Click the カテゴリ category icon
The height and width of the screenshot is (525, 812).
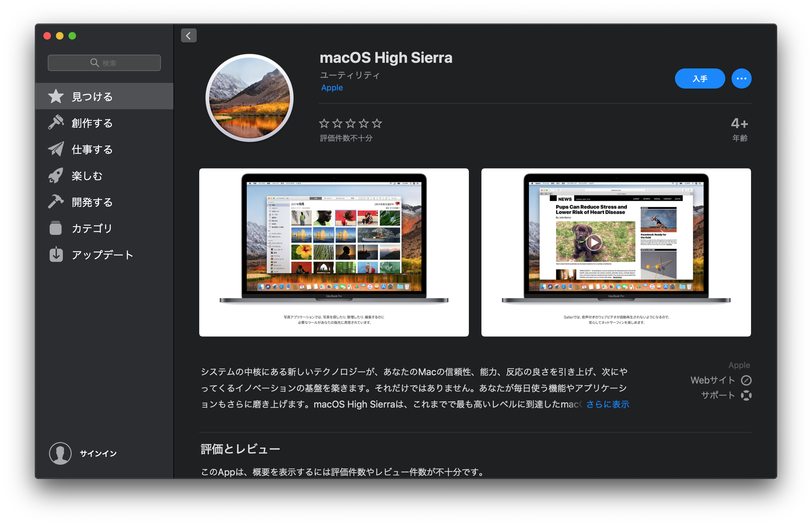coord(56,228)
